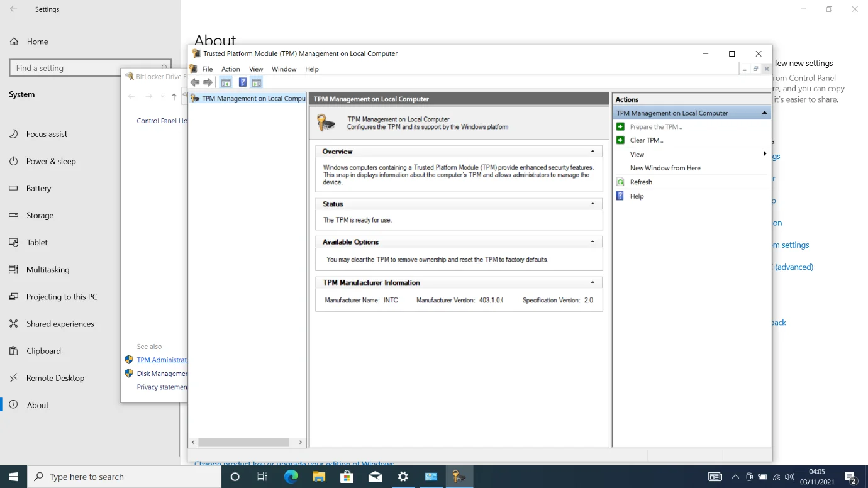Screen dimensions: 868x488
Task: Open the Action menu
Action: click(x=231, y=69)
